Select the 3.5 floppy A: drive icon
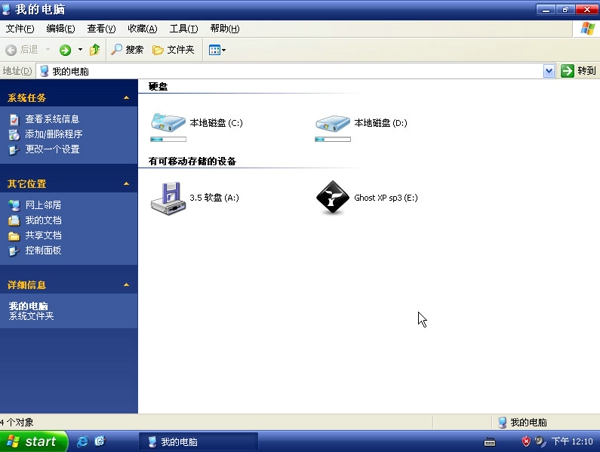 (168, 198)
